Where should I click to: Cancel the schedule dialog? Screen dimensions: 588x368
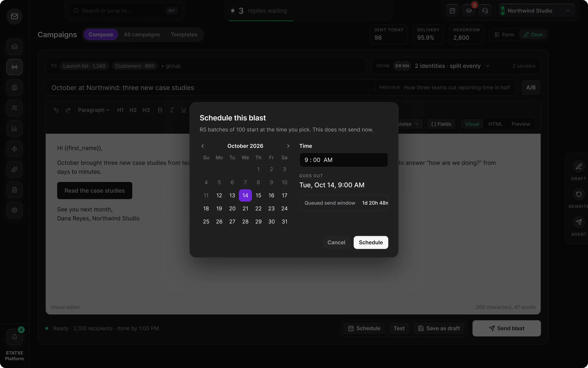[x=336, y=242]
